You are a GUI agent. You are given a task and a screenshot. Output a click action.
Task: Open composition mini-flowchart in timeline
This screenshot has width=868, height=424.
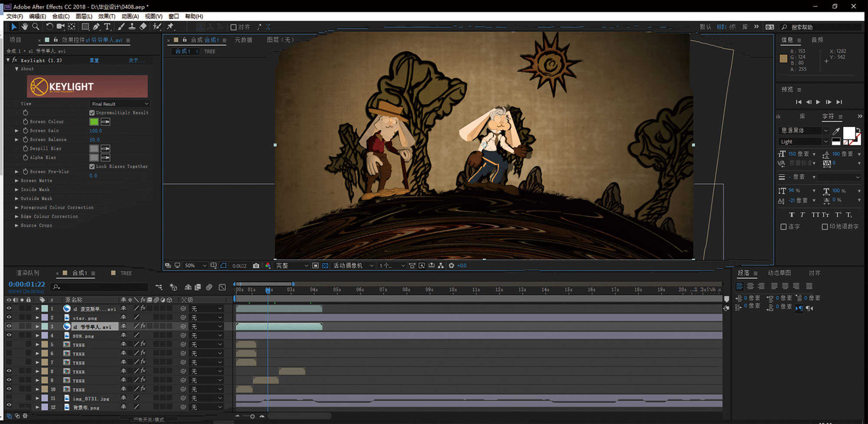pyautogui.click(x=159, y=287)
